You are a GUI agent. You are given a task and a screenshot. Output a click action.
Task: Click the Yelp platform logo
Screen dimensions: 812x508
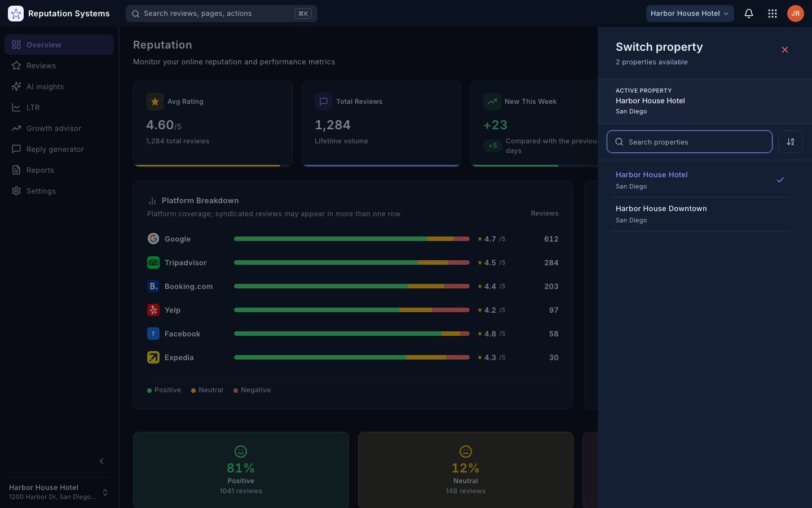pos(153,310)
